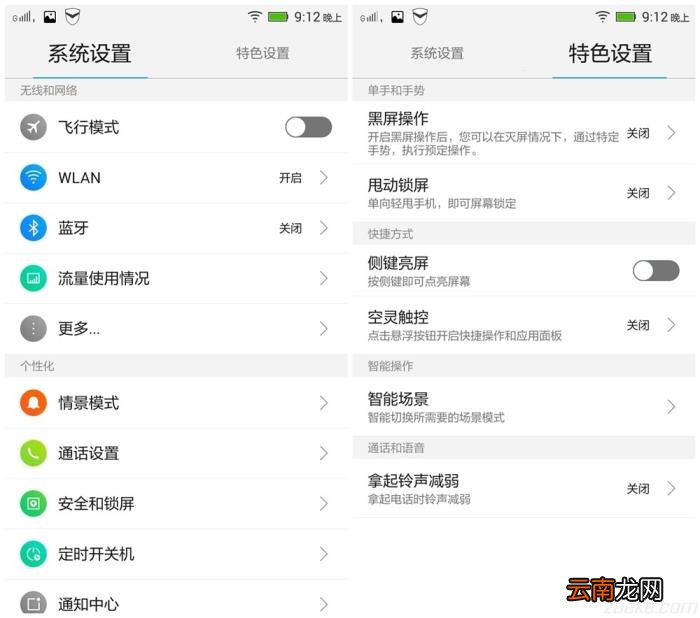Tap left screen Wi-Fi status icon
The width and height of the screenshot is (700, 618).
pos(254,17)
